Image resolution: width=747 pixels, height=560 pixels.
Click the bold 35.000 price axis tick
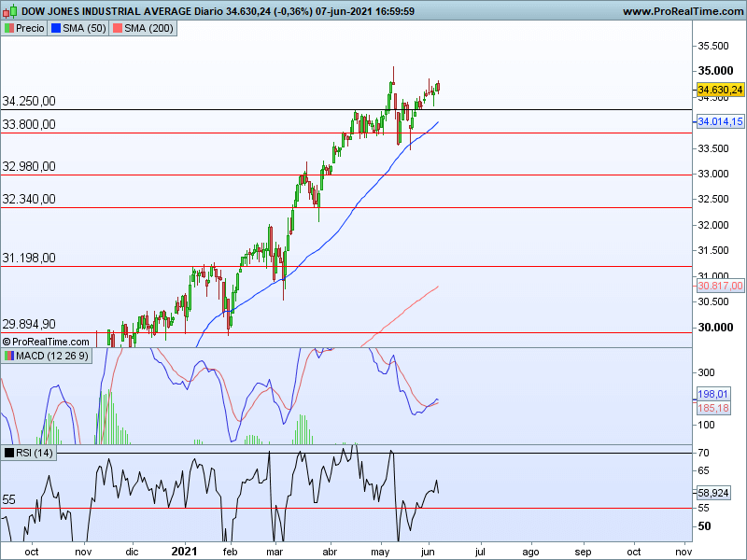[715, 71]
